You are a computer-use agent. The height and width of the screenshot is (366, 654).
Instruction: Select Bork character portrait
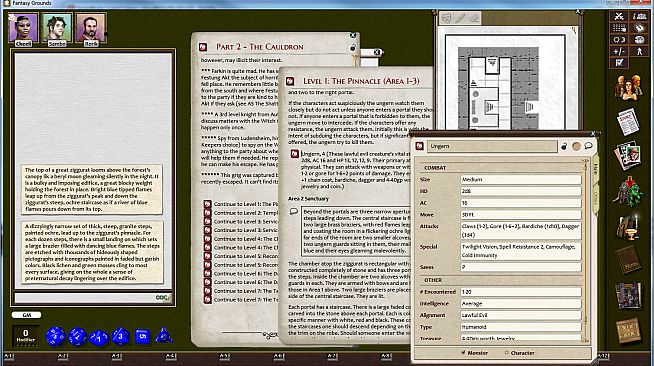pyautogui.click(x=91, y=29)
